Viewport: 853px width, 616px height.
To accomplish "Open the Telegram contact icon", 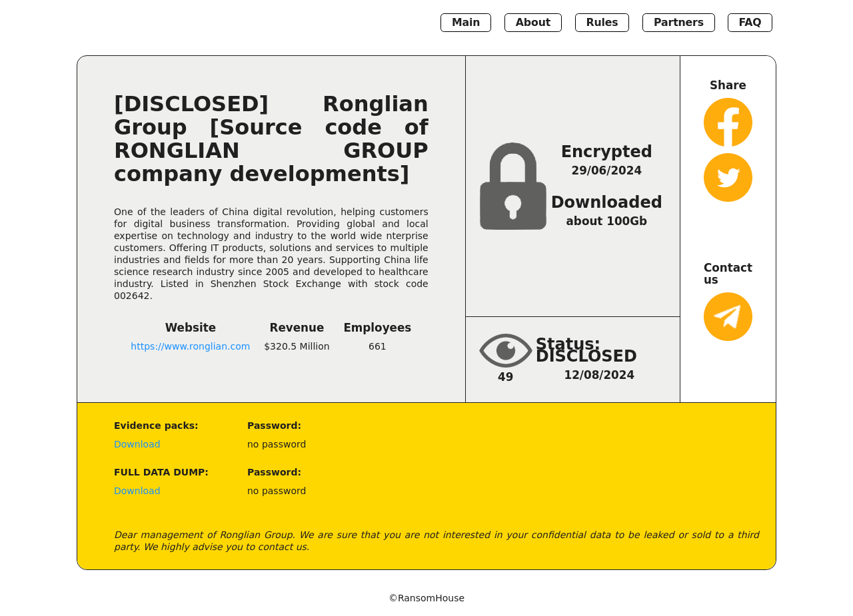I will (x=728, y=317).
